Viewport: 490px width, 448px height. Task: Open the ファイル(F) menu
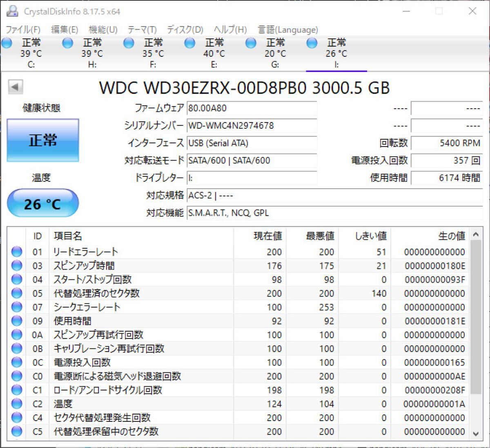click(x=23, y=29)
